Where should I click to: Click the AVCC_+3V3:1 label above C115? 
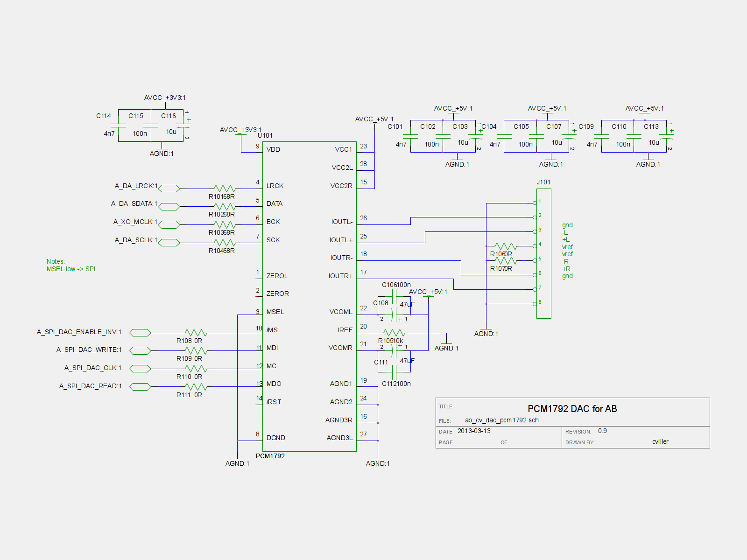tap(165, 98)
